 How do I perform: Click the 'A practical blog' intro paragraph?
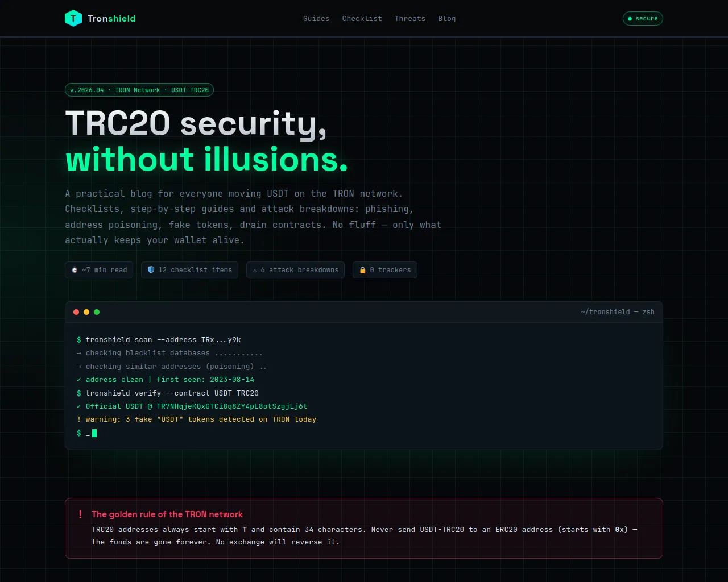(253, 217)
